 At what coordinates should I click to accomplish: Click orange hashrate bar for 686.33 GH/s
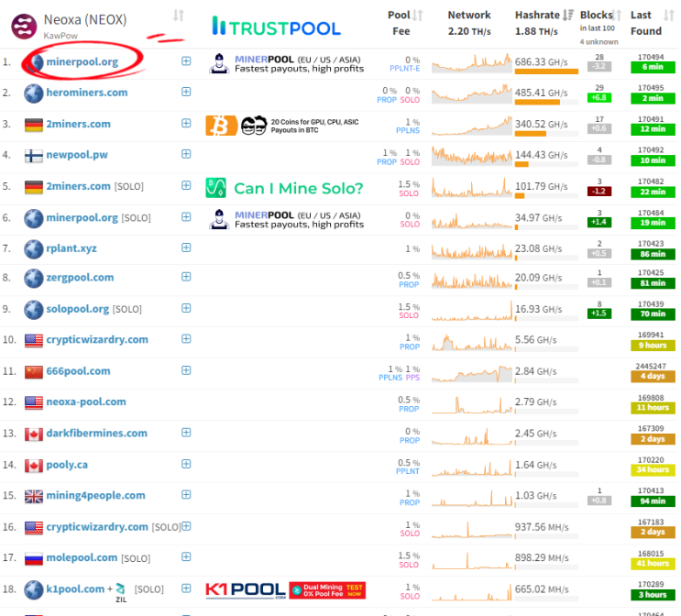(x=546, y=71)
